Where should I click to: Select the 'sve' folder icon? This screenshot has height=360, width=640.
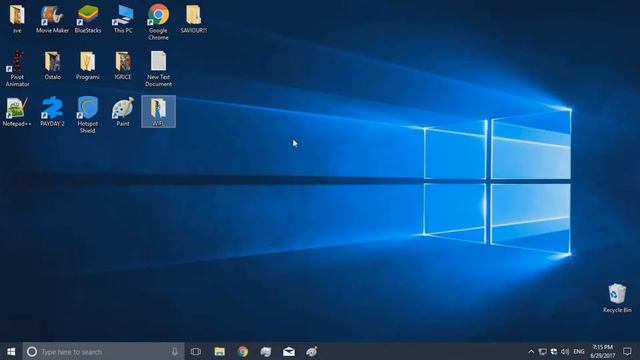[17, 19]
